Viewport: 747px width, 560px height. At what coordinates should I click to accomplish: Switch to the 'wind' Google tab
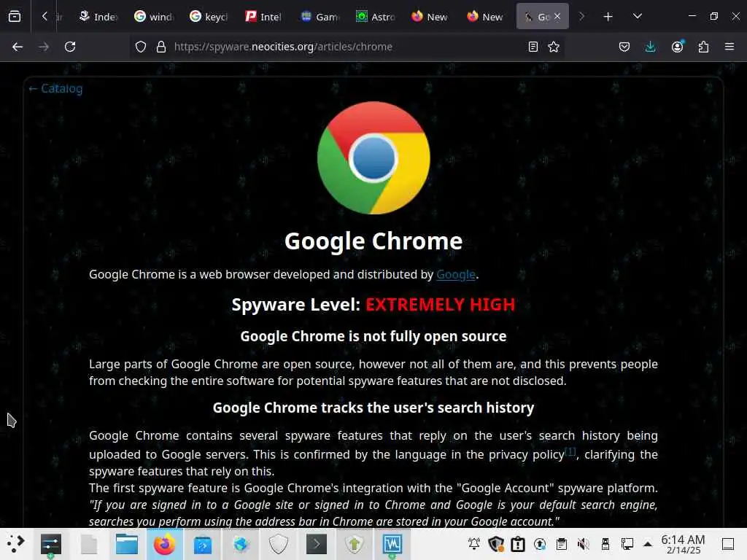tap(154, 17)
